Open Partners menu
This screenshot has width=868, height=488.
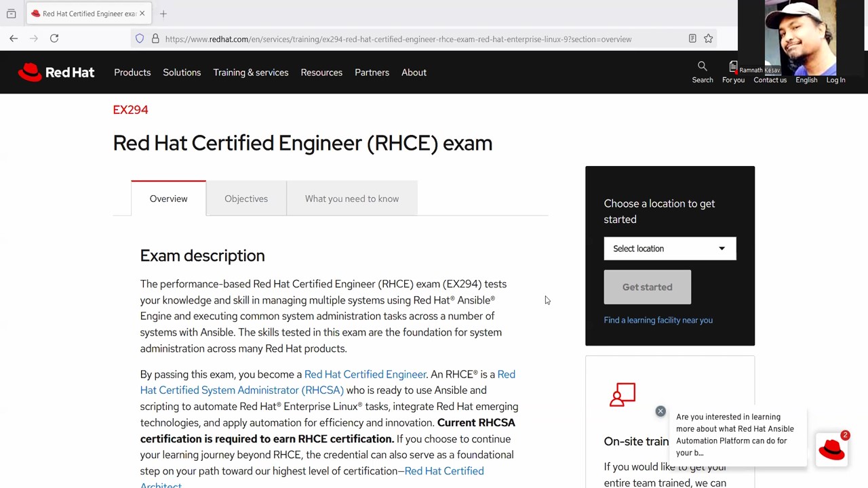tap(372, 73)
